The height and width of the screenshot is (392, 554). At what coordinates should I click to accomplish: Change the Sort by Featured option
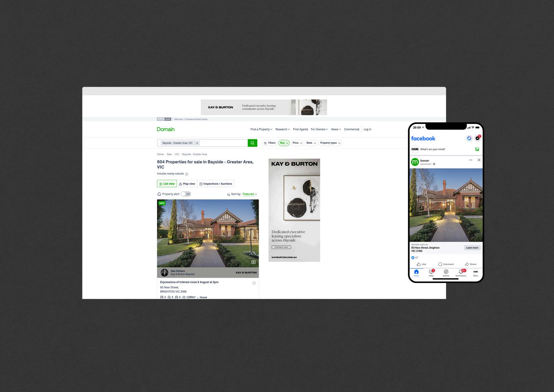click(250, 194)
